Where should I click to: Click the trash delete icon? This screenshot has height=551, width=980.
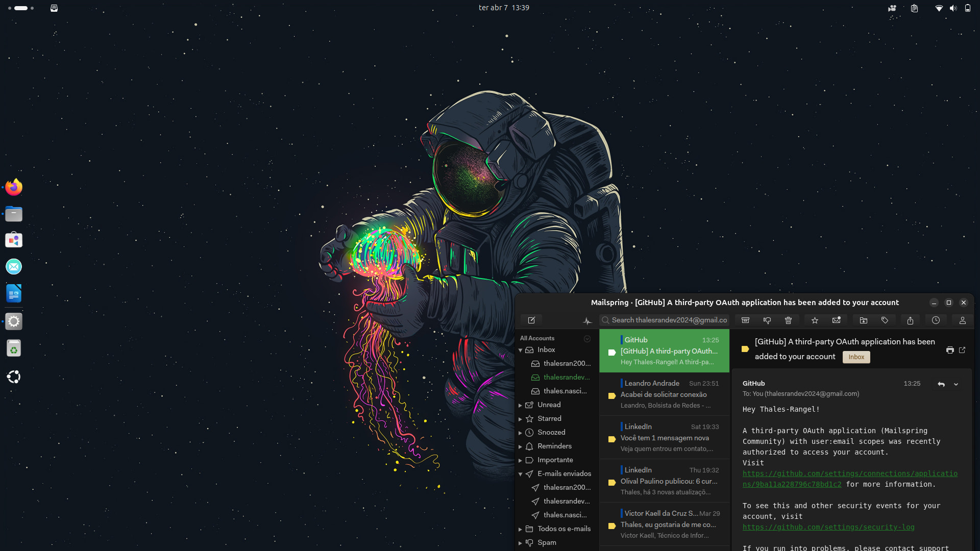[788, 320]
